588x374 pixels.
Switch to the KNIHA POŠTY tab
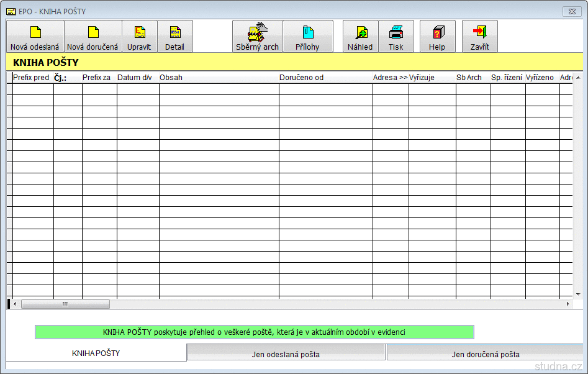pyautogui.click(x=96, y=353)
